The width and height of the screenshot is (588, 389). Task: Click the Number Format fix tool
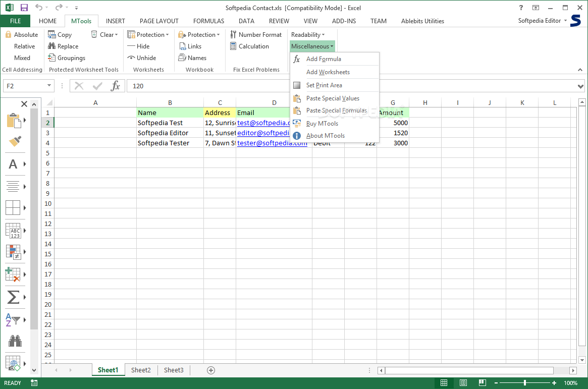[x=256, y=34]
